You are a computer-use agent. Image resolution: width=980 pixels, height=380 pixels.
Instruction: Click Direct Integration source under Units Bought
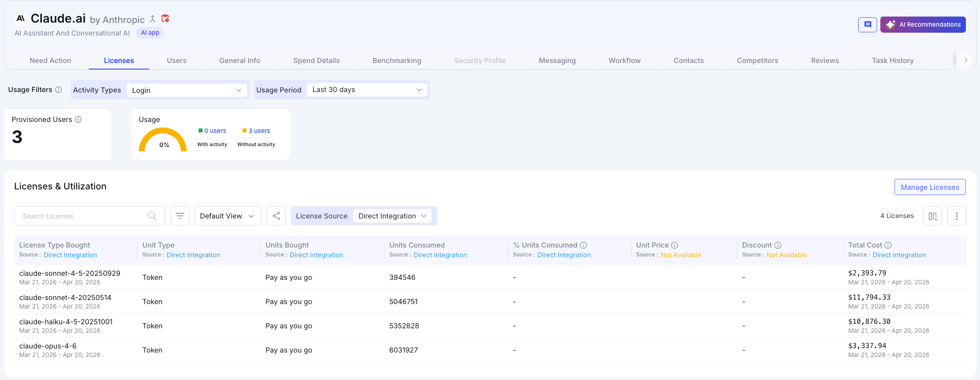(317, 255)
